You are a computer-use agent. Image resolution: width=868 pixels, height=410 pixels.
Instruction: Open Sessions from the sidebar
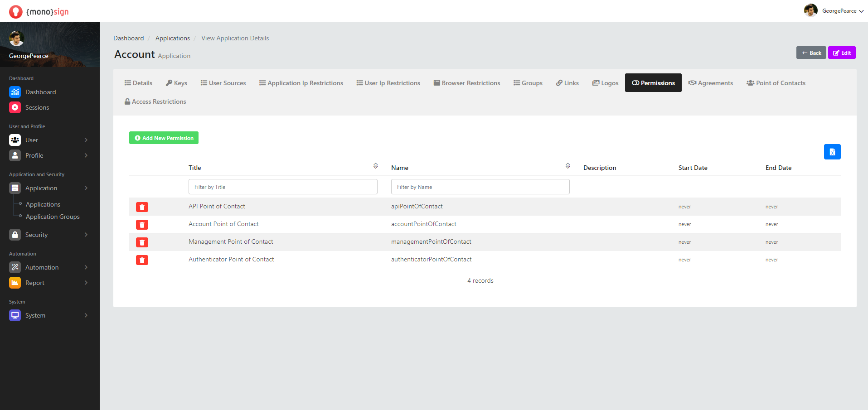(x=37, y=107)
